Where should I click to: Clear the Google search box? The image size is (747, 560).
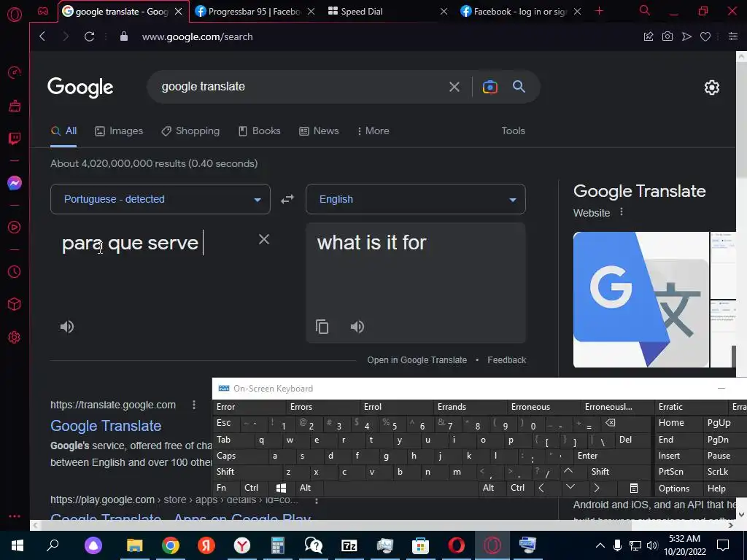pos(454,87)
